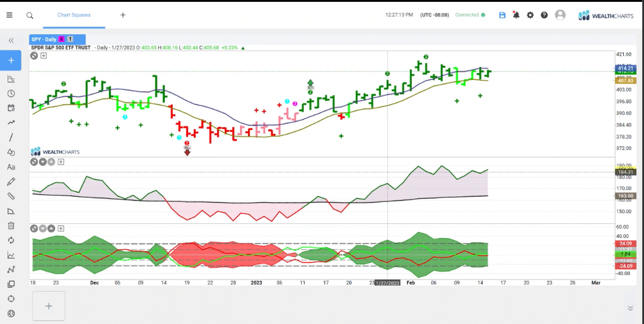644x324 pixels.
Task: Click the +0.23% change value
Action: tap(230, 48)
